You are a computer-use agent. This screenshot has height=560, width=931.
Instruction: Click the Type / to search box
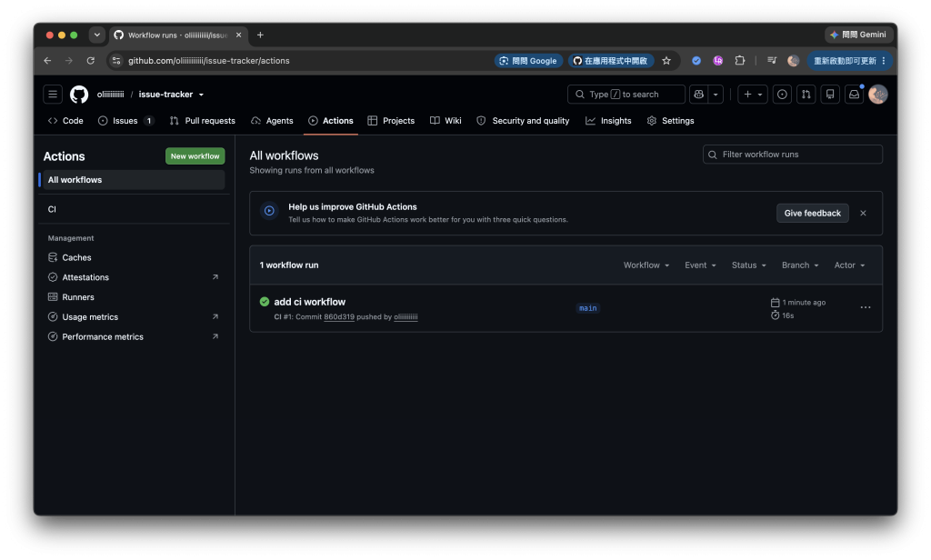point(626,95)
